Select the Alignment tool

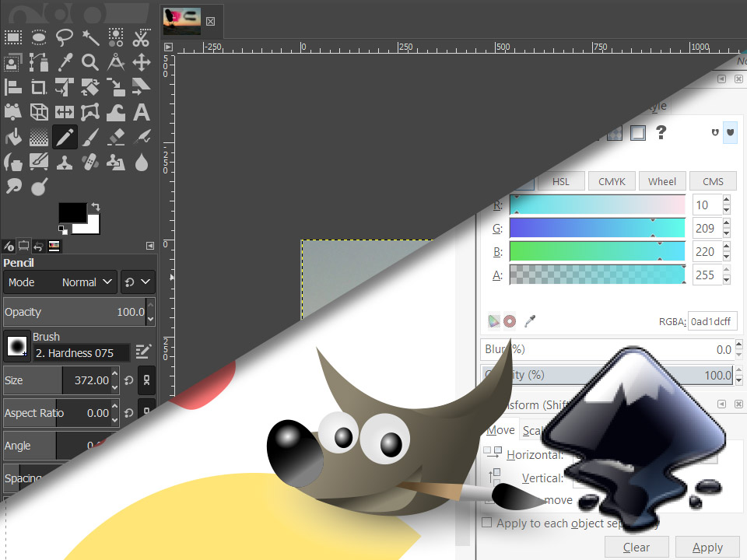coord(13,87)
